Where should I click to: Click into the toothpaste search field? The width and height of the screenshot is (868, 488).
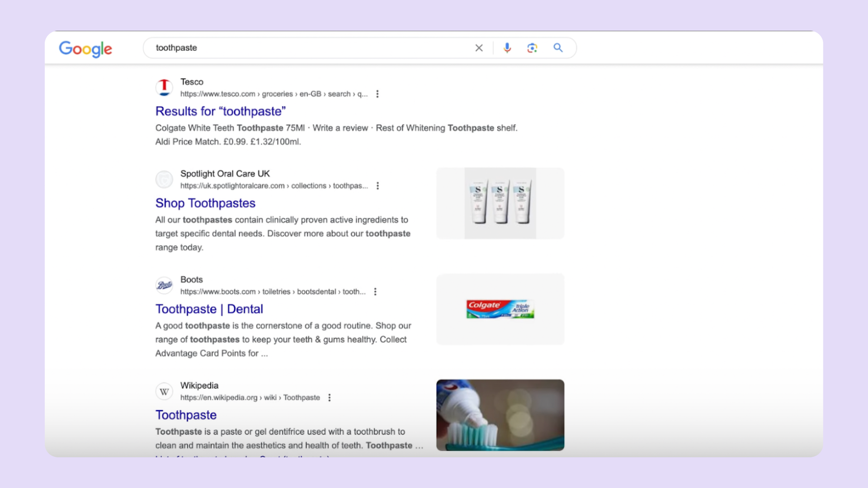tap(307, 48)
